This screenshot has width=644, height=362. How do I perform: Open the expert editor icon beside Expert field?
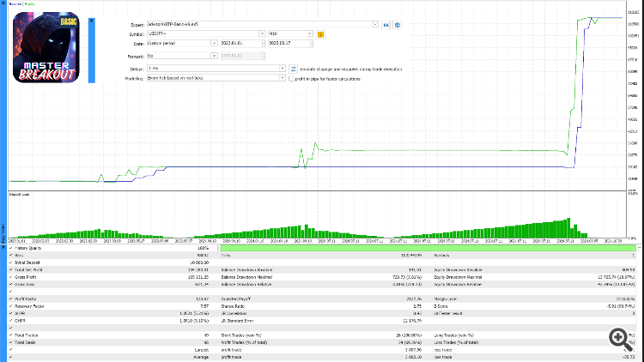(x=386, y=25)
